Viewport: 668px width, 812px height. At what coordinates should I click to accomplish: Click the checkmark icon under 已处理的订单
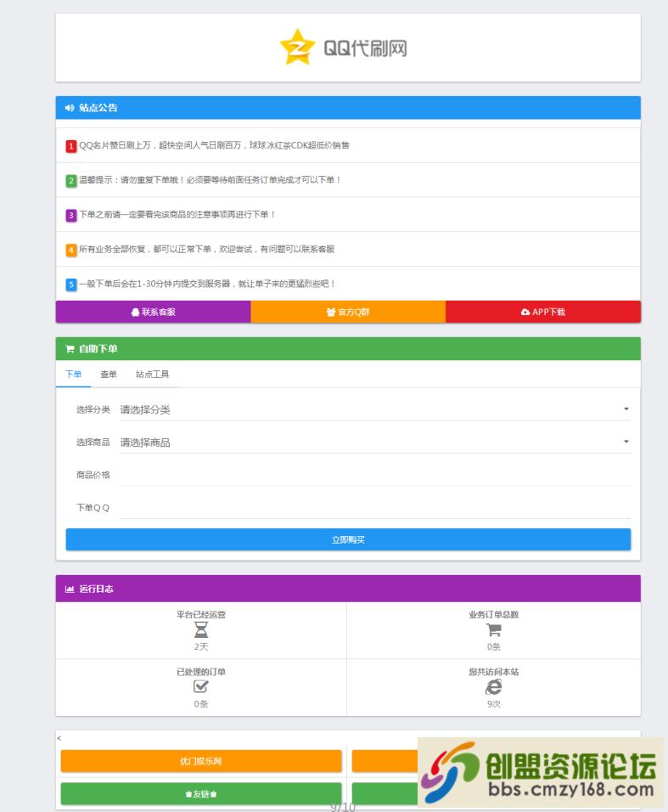click(x=201, y=686)
